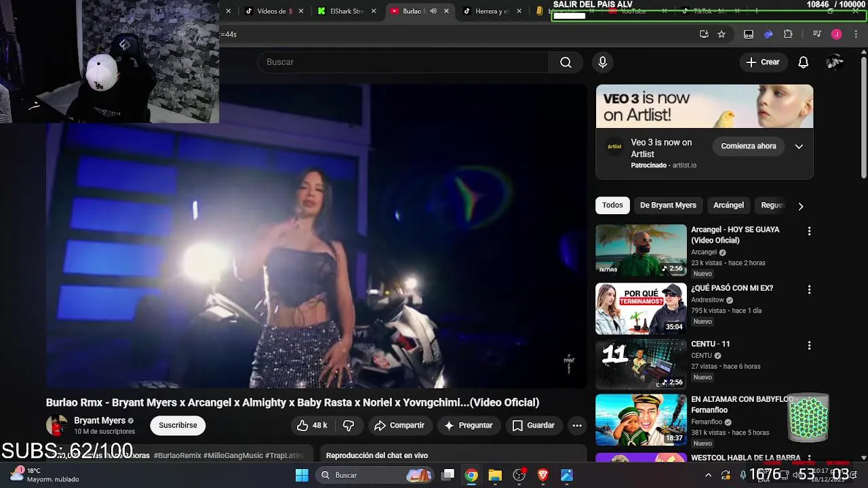Save video with Guardar button
Screen dimensions: 868x488
click(534, 426)
